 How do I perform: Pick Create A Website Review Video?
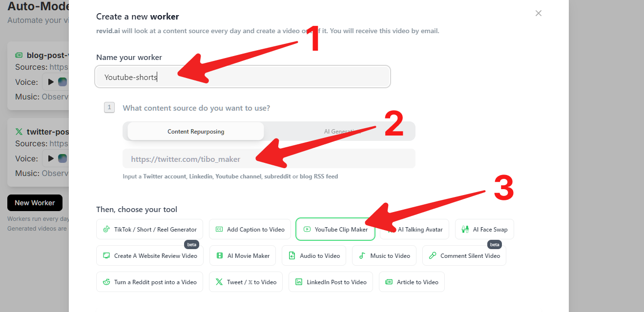coord(149,255)
